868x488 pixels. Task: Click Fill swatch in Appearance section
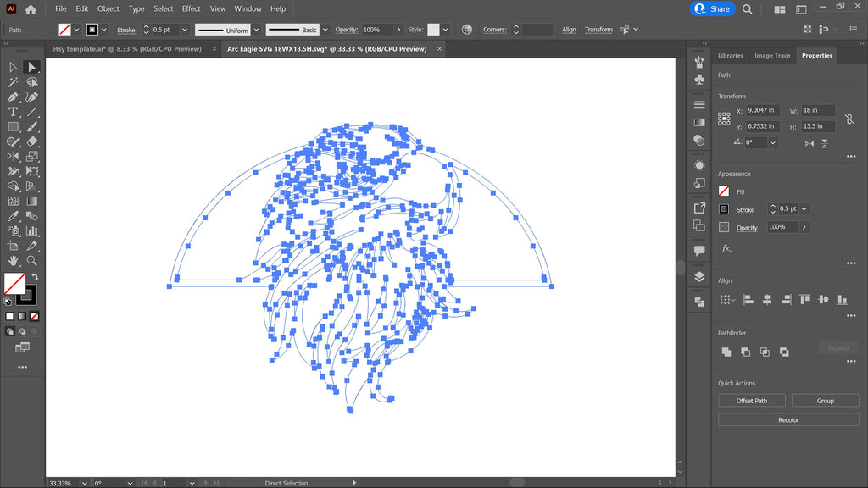(724, 191)
